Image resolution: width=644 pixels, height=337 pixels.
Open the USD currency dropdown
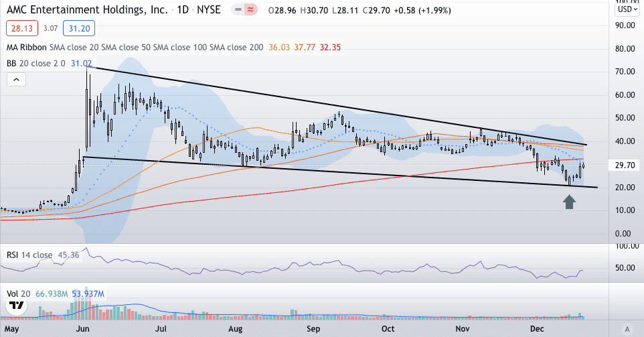pyautogui.click(x=627, y=9)
